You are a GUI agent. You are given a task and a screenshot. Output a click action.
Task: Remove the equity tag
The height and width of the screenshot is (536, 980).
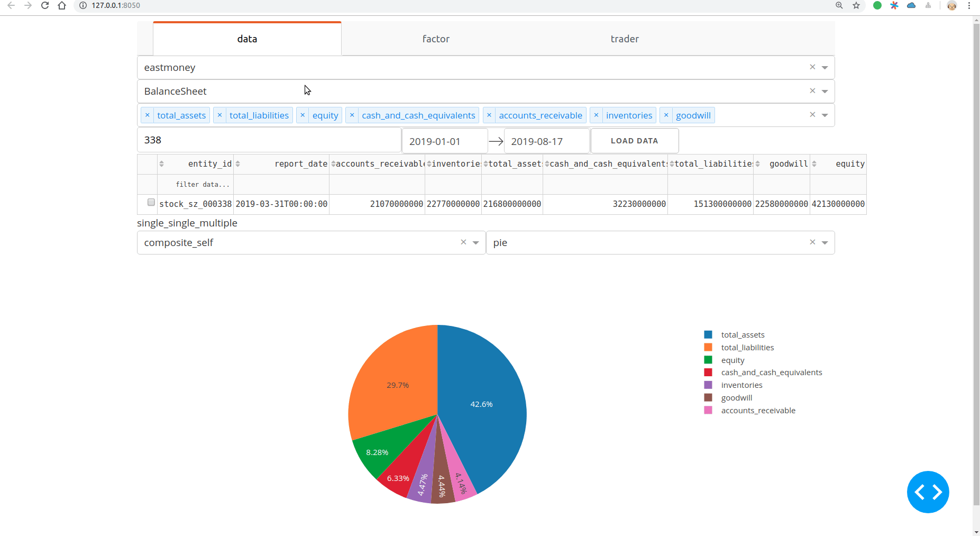[x=303, y=115]
